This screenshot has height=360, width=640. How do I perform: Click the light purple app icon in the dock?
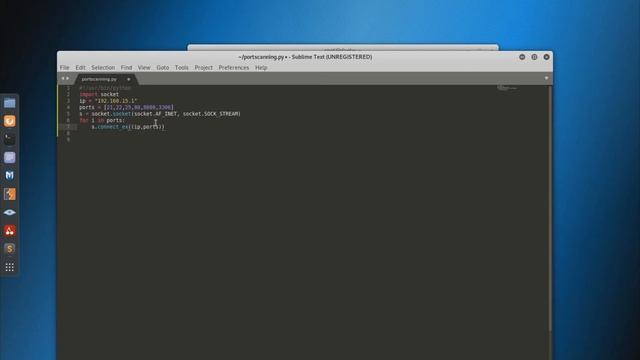(x=9, y=157)
